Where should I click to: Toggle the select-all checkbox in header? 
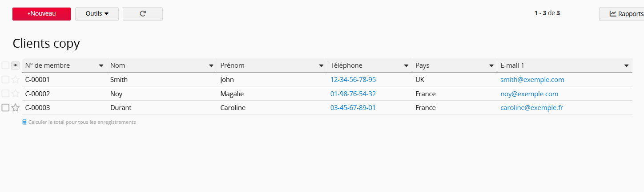tap(5, 65)
